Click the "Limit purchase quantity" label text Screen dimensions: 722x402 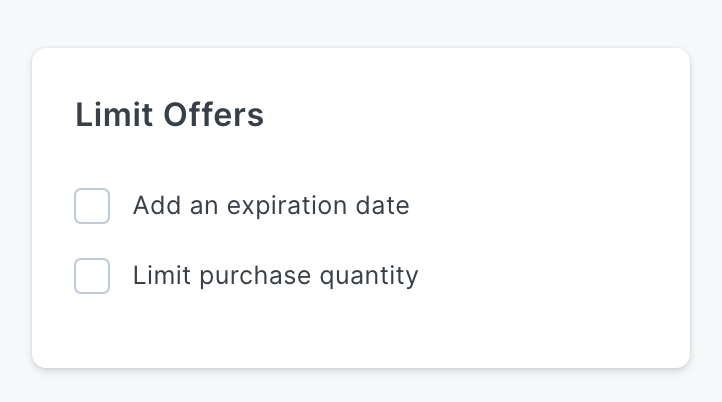(275, 276)
